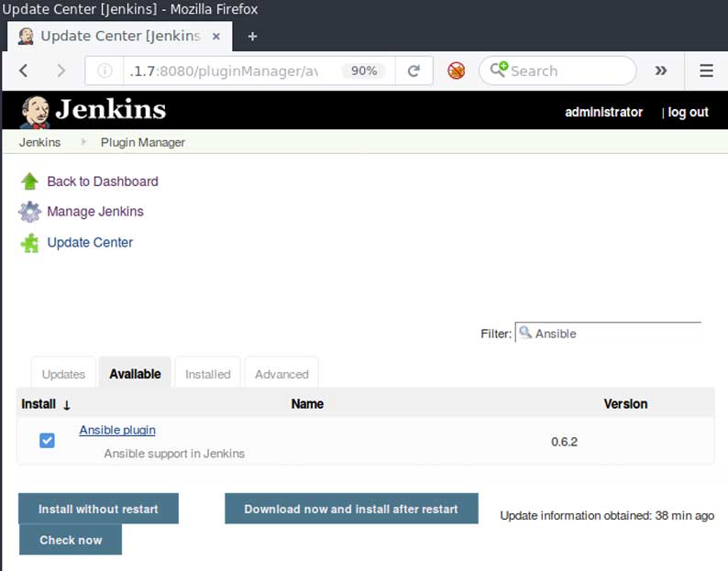The height and width of the screenshot is (571, 728).
Task: Expand the breadcrumb arrow after Jenkins
Action: tap(83, 141)
